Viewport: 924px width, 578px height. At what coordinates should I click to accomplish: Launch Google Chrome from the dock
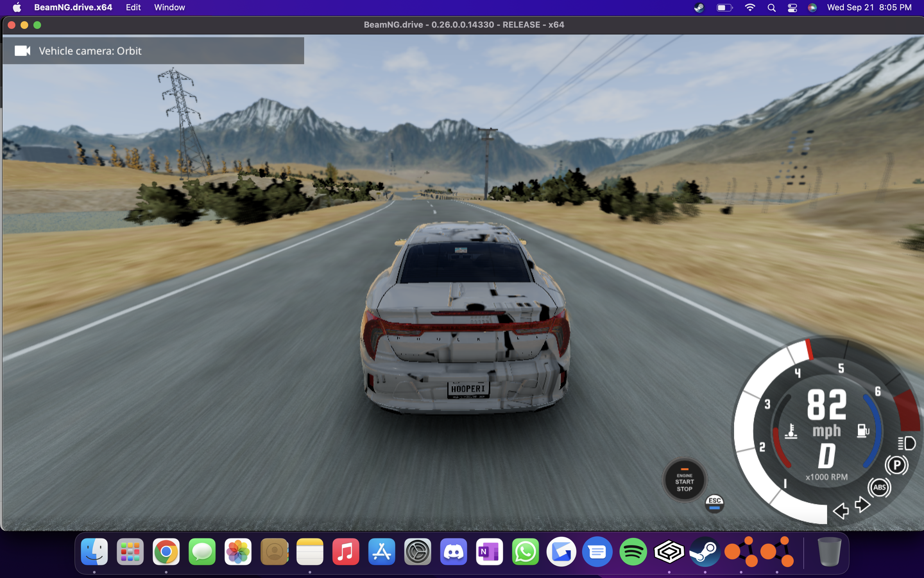[166, 552]
